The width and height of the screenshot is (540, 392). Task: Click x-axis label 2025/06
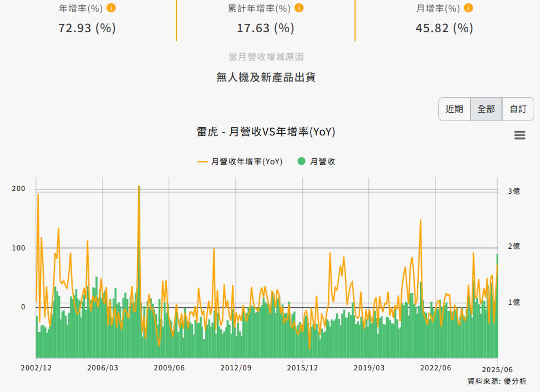(497, 369)
